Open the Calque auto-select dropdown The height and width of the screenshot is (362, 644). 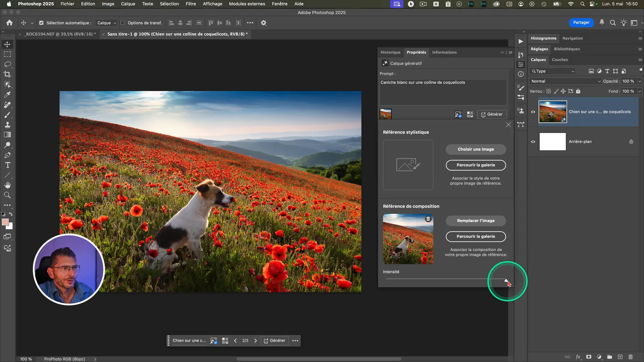pyautogui.click(x=106, y=23)
